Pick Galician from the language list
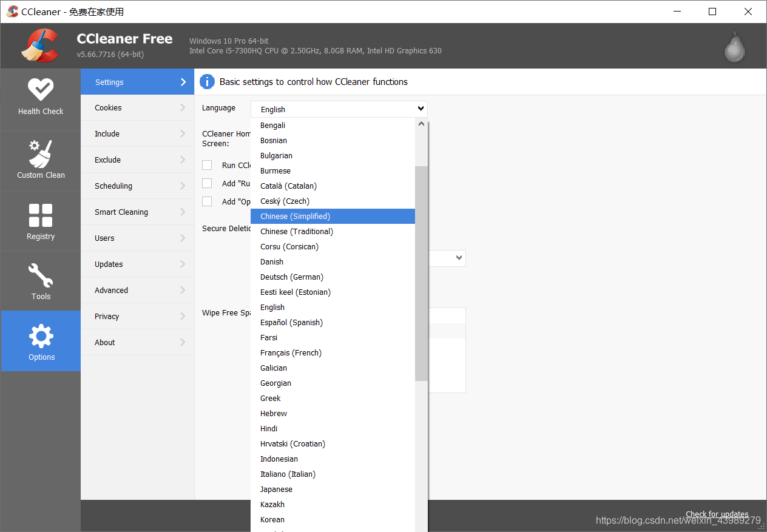Image resolution: width=767 pixels, height=532 pixels. point(333,368)
